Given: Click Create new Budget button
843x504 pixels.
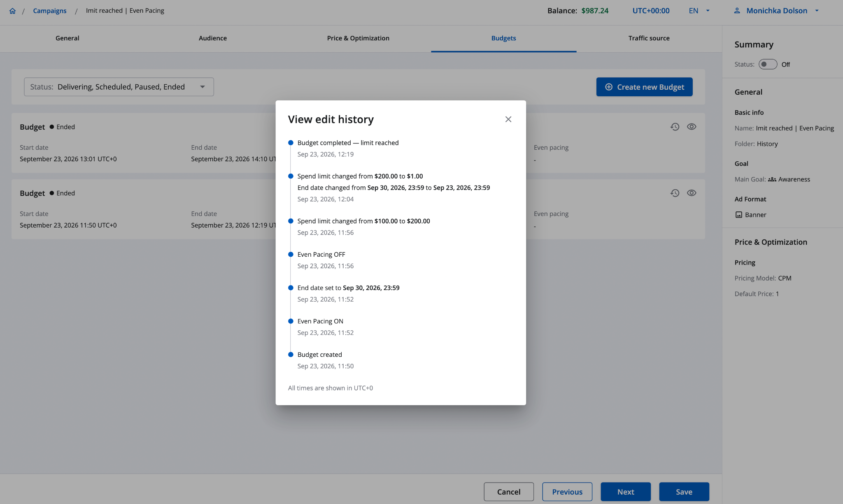Looking at the screenshot, I should coord(644,87).
